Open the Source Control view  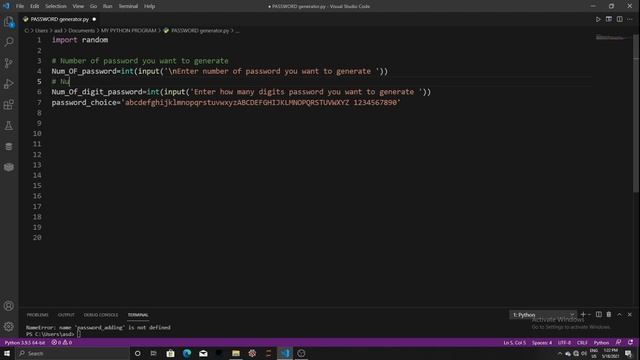coord(9,63)
